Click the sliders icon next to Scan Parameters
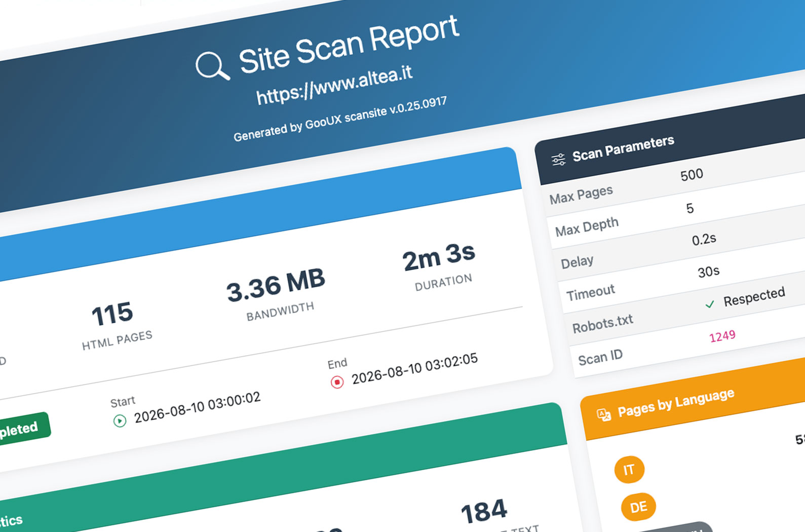This screenshot has height=532, width=805. [x=558, y=160]
